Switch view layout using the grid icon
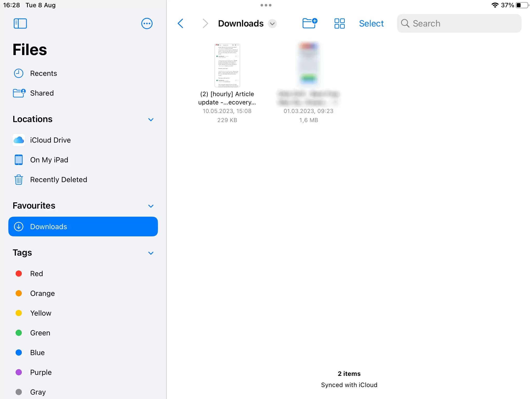Screen dimensions: 532x399 pos(339,23)
